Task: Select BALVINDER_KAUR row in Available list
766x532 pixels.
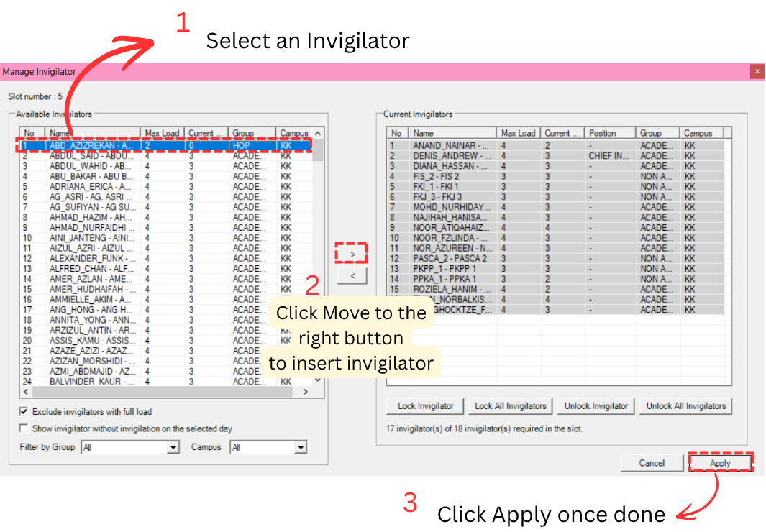Action: [x=165, y=381]
